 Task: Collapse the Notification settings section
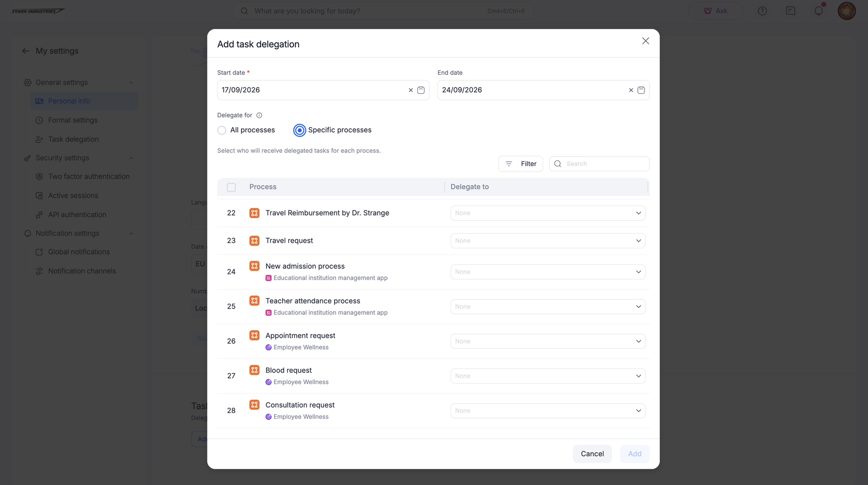pyautogui.click(x=131, y=233)
